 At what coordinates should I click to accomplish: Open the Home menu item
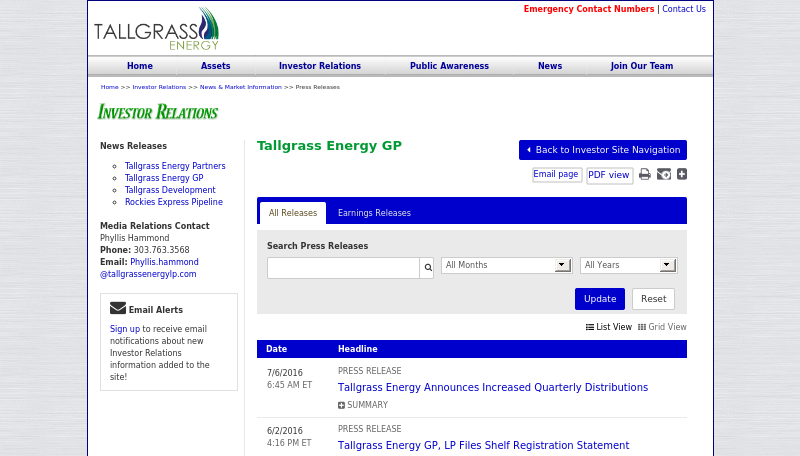[x=140, y=66]
